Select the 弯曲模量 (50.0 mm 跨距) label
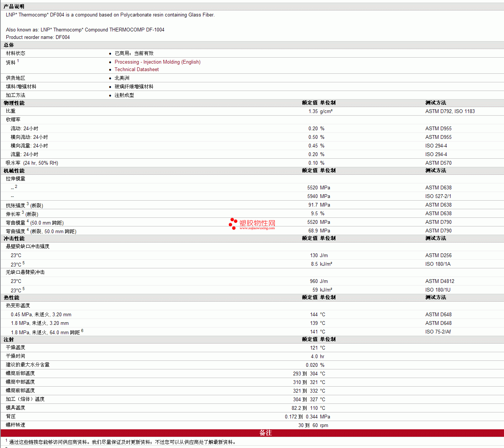Image resolution: width=504 pixels, height=448 pixels. click(x=35, y=222)
